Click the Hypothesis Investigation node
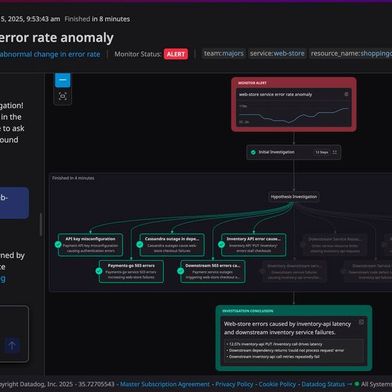 [294, 197]
